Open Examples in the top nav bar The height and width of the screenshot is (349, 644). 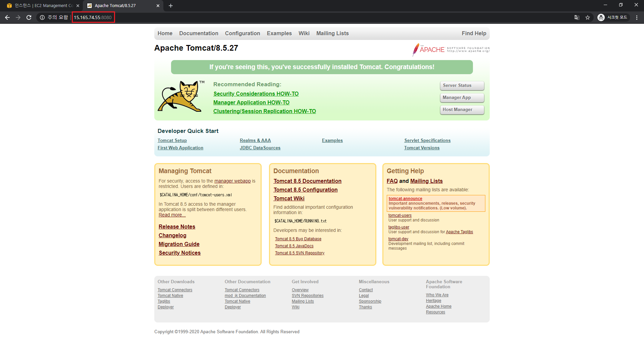point(279,33)
